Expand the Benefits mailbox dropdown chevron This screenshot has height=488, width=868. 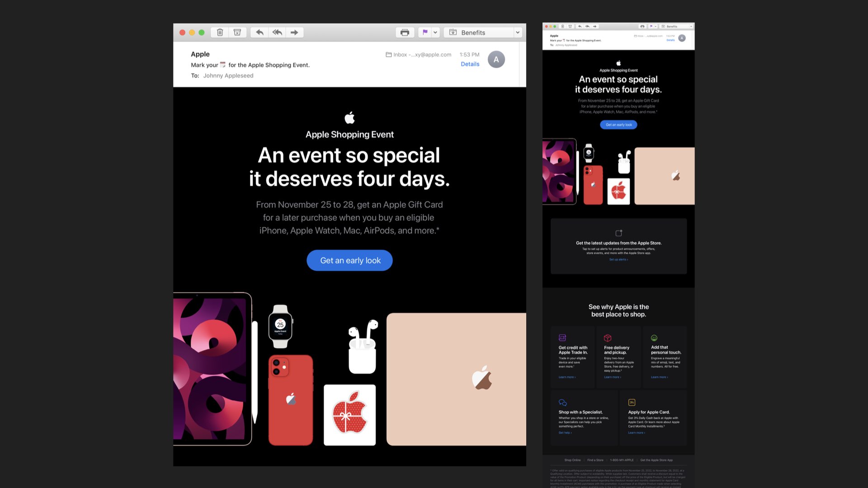click(x=518, y=33)
